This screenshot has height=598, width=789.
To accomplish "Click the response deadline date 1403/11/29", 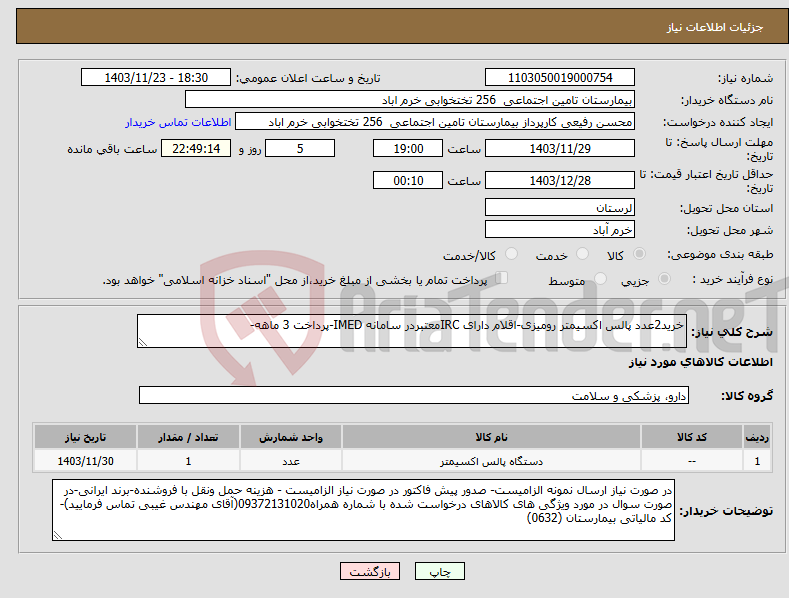I will [560, 148].
